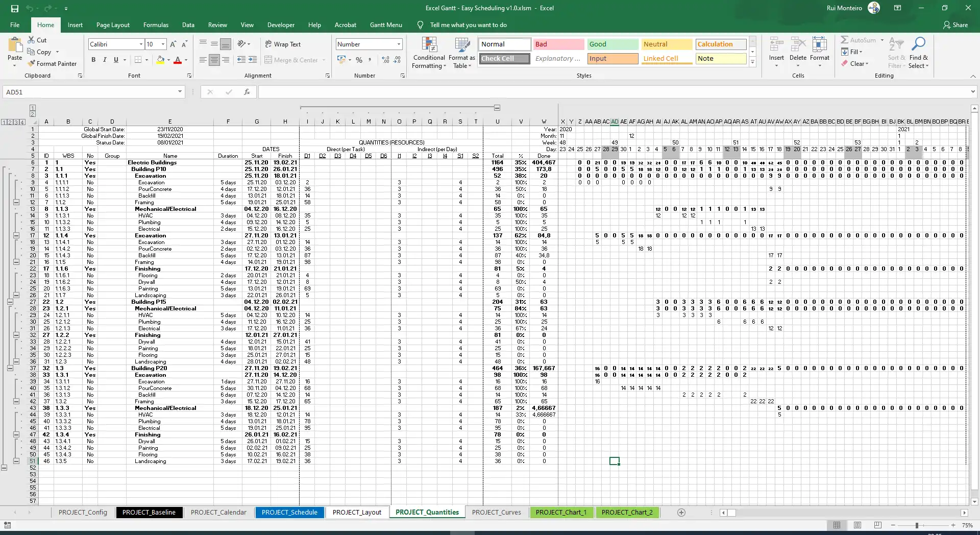Collapse the outline group at row 12

16,203
